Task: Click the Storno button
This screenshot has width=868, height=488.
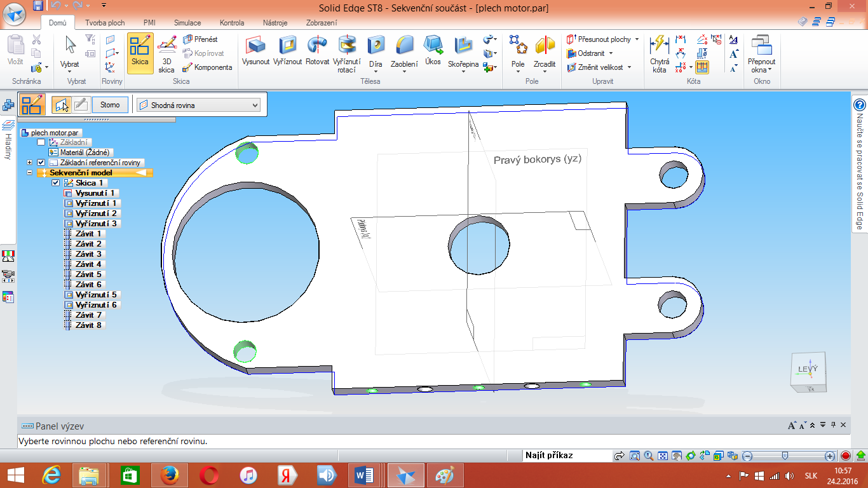Action: [x=110, y=105]
